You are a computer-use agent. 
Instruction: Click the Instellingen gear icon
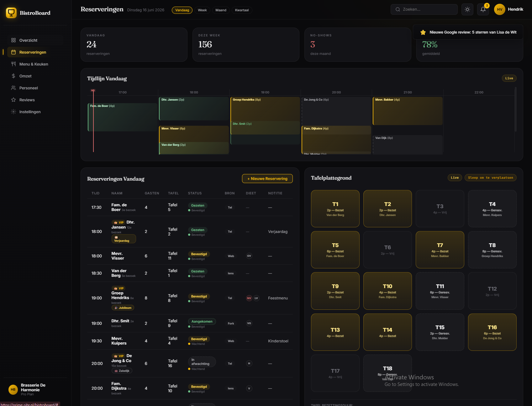click(13, 112)
